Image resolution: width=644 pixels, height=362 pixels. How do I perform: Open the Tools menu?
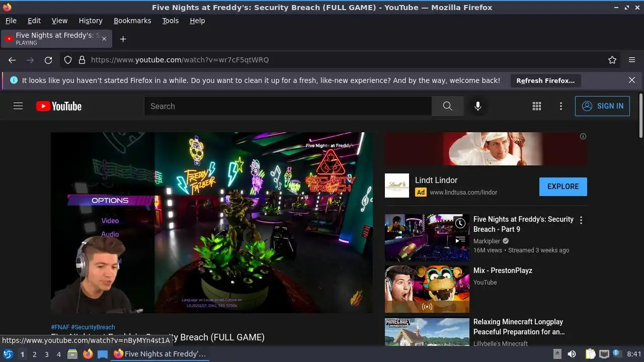170,21
